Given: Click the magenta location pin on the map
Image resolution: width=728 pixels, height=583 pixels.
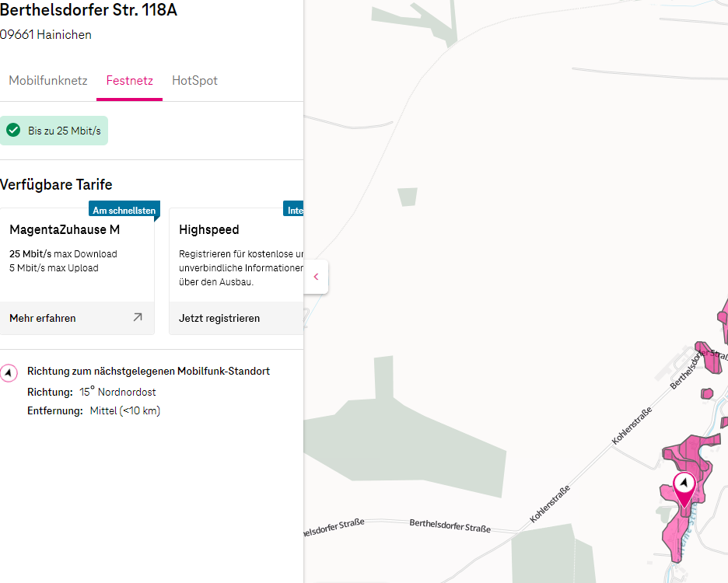Looking at the screenshot, I should pos(684,489).
